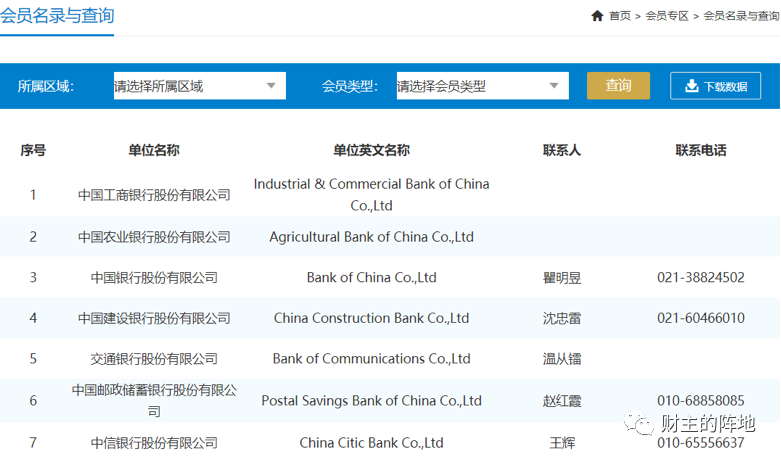
Task: Select 中国工商银行股份有限公司 cell
Action: 154,195
